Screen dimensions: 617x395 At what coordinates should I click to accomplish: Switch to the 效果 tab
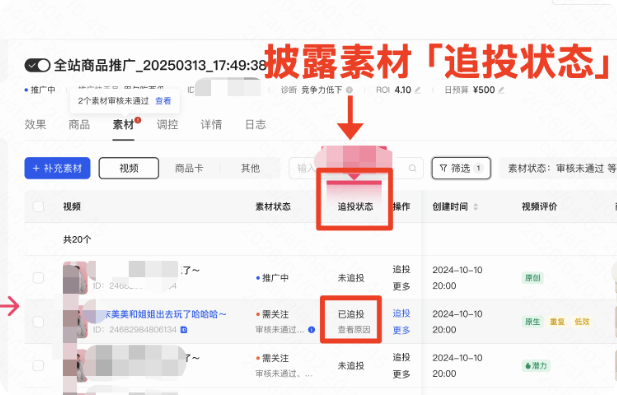(x=35, y=125)
